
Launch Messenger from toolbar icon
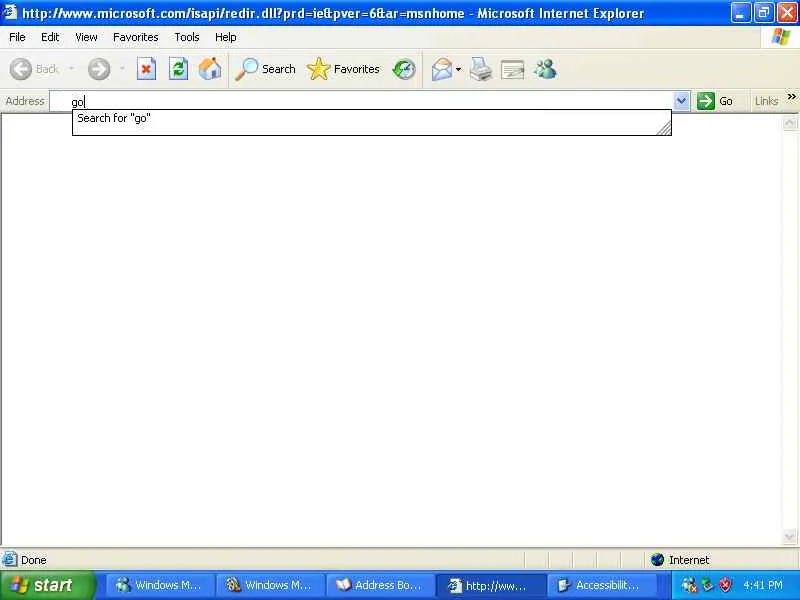[x=545, y=69]
